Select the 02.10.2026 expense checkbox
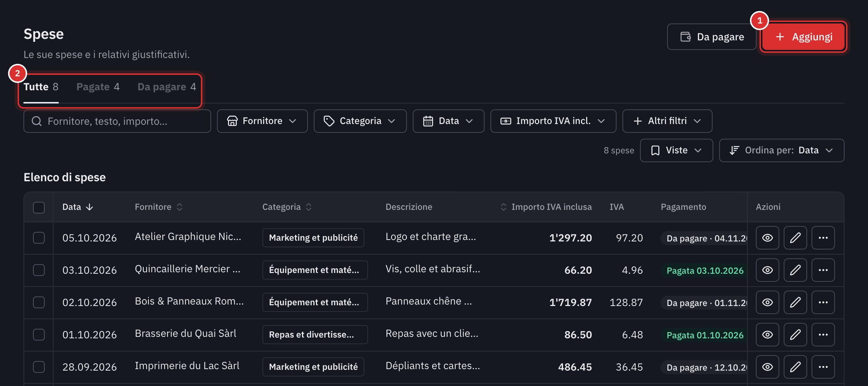The image size is (868, 386). [39, 302]
